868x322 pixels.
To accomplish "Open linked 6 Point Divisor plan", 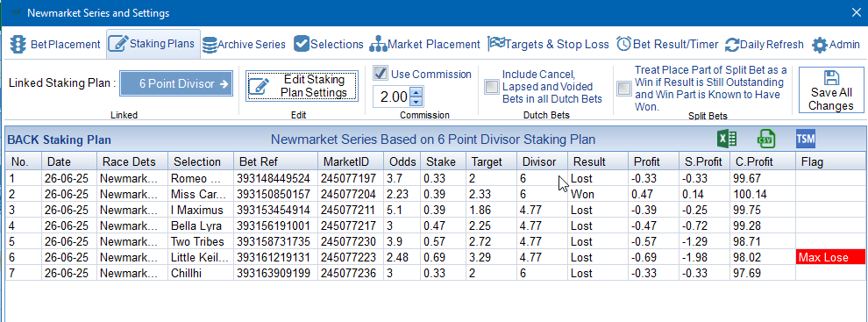I will tap(176, 84).
